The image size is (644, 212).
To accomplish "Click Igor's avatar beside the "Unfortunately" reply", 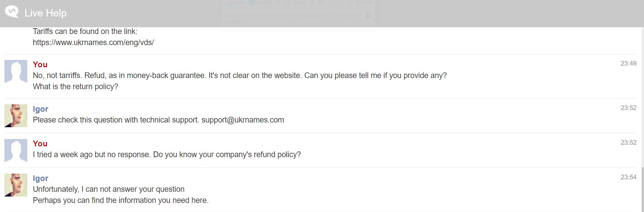I will pyautogui.click(x=16, y=185).
